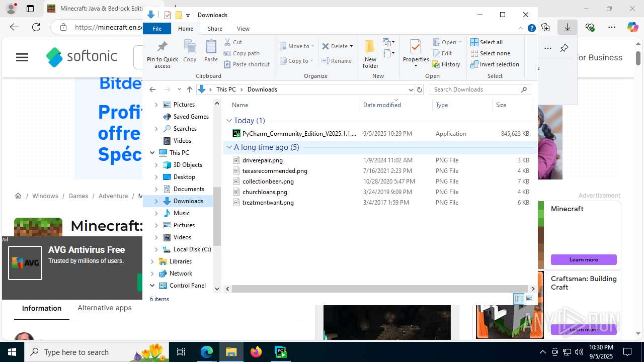Click Games breadcrumb link
This screenshot has height=362, width=644.
click(78, 196)
